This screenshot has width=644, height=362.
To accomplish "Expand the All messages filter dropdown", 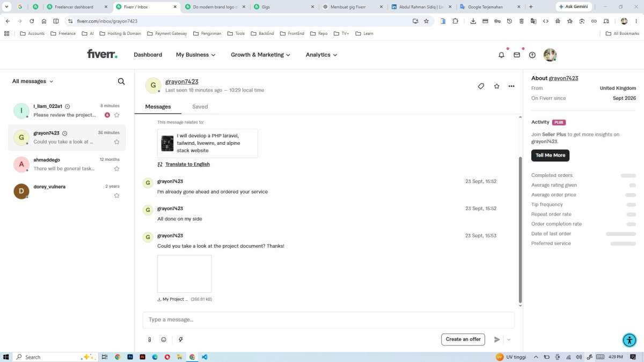I will click(33, 82).
